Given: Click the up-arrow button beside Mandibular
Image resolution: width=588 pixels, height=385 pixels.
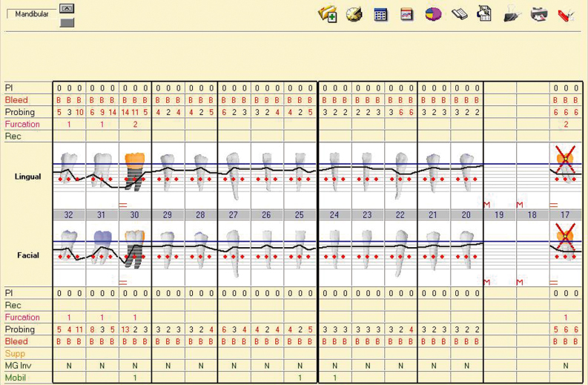Looking at the screenshot, I should 67,9.
